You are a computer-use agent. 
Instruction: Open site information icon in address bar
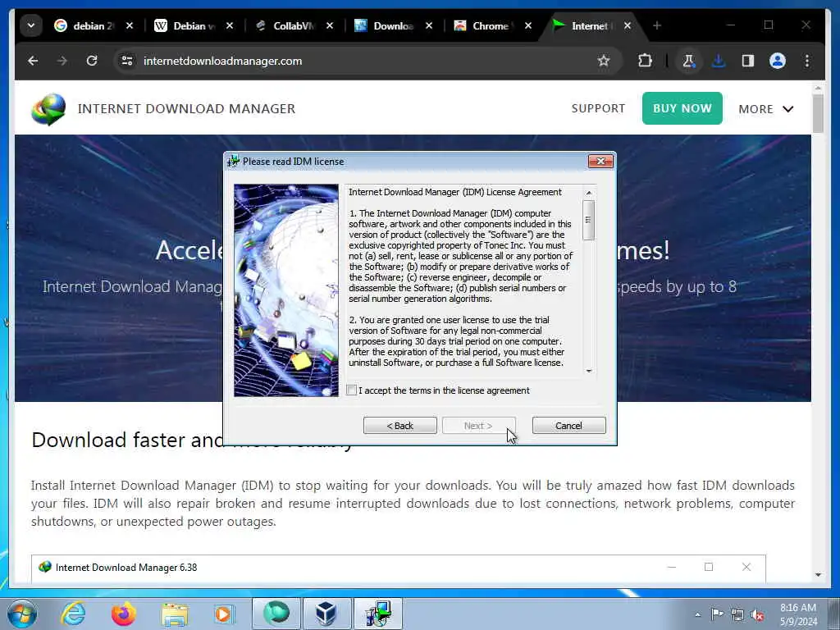(x=127, y=61)
